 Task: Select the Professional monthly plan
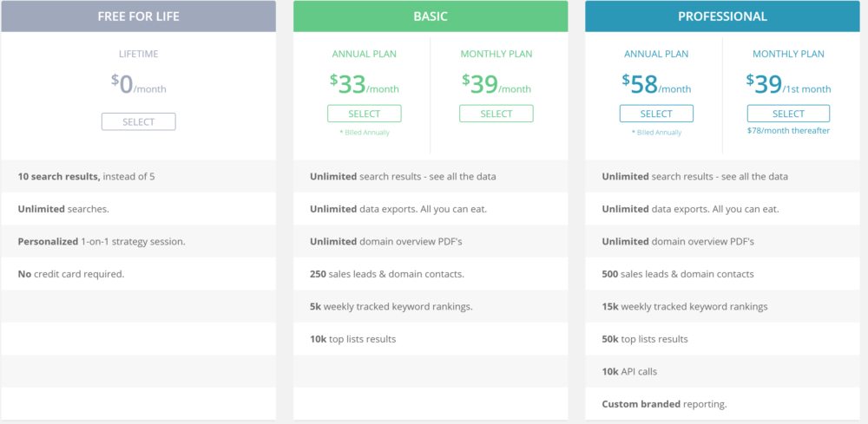click(788, 114)
